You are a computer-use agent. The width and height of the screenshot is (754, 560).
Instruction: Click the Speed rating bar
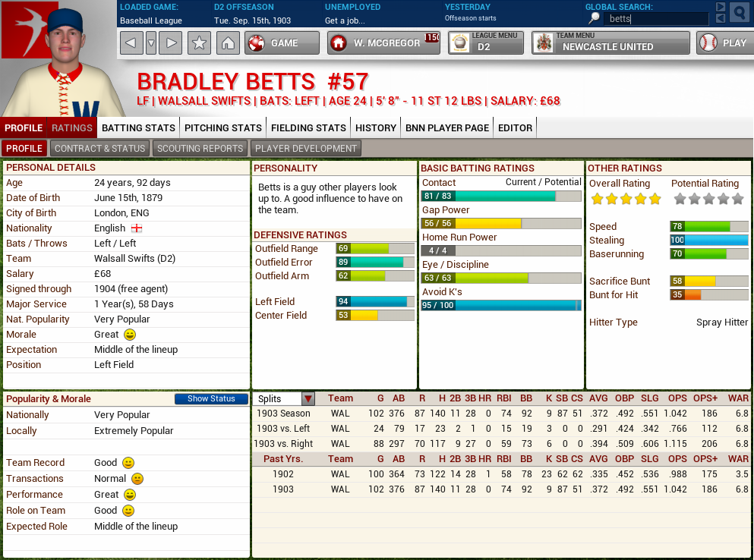pos(708,226)
